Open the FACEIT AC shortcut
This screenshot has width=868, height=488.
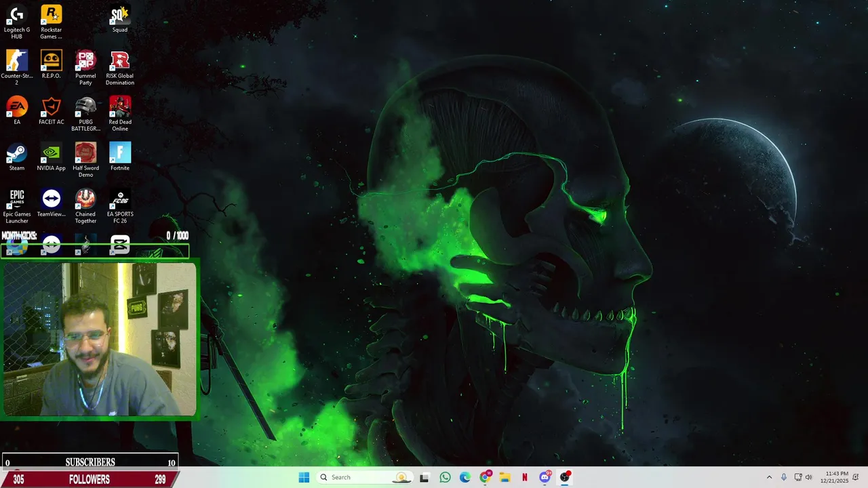pos(52,110)
